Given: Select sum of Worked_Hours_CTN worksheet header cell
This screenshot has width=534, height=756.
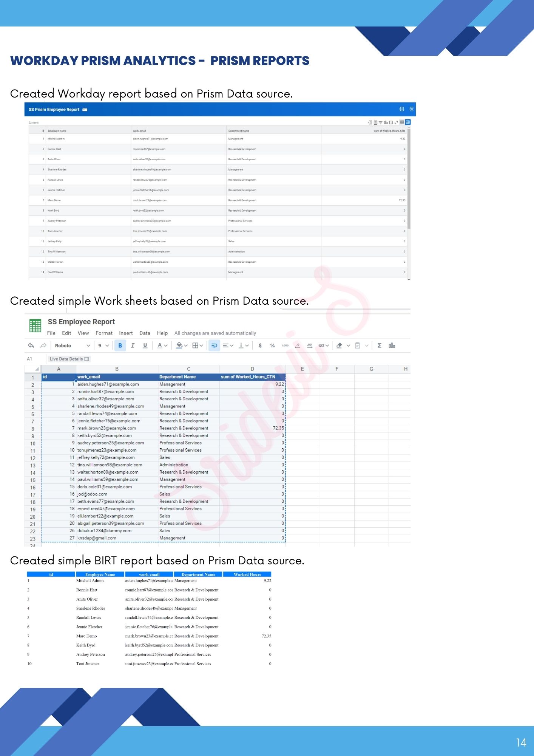Looking at the screenshot, I should [252, 377].
